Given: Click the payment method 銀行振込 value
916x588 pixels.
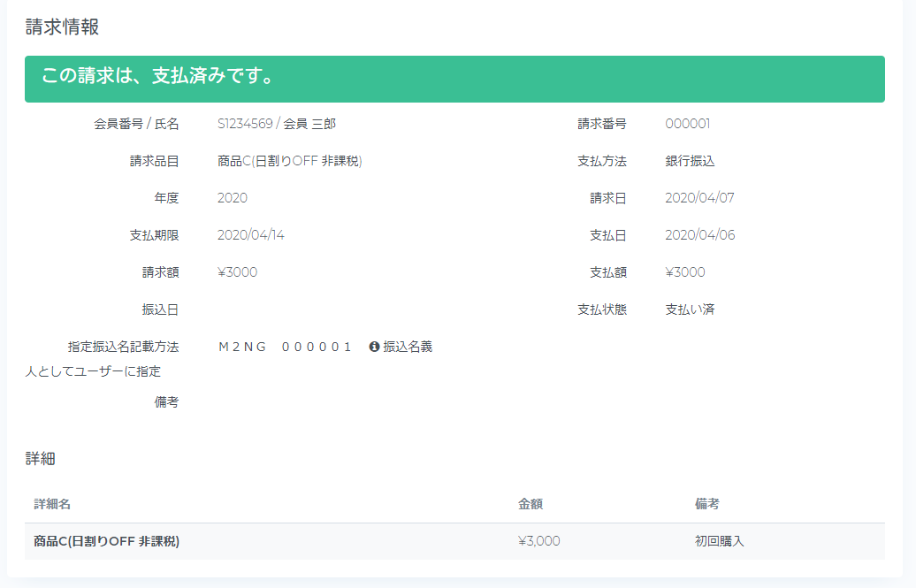Looking at the screenshot, I should tap(690, 161).
